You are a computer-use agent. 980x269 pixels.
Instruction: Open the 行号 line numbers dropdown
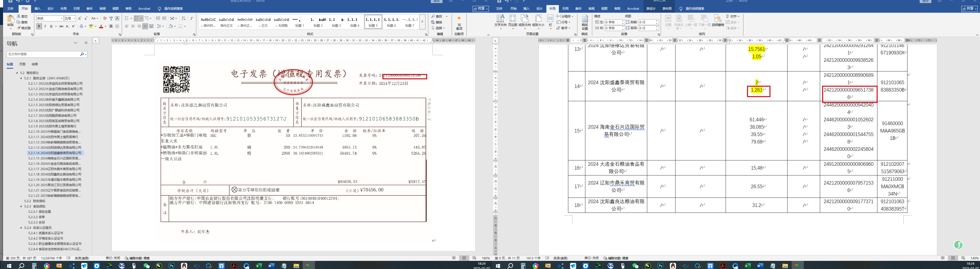click(563, 22)
